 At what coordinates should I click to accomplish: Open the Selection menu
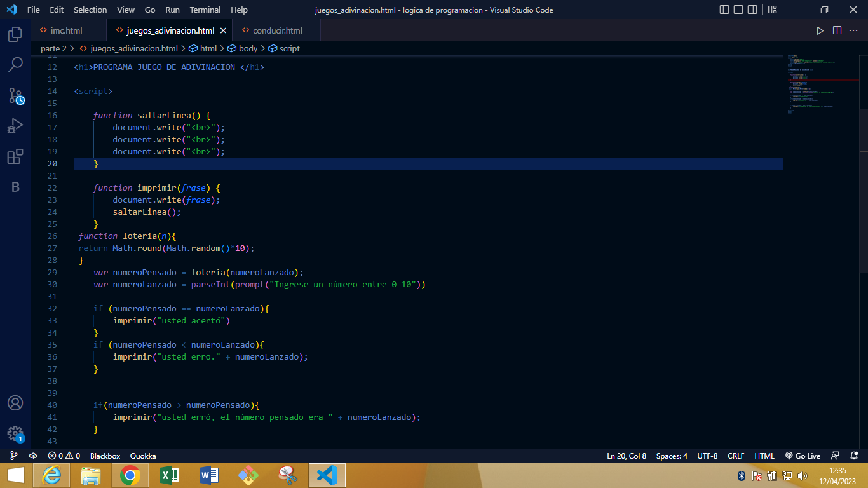pyautogui.click(x=90, y=10)
